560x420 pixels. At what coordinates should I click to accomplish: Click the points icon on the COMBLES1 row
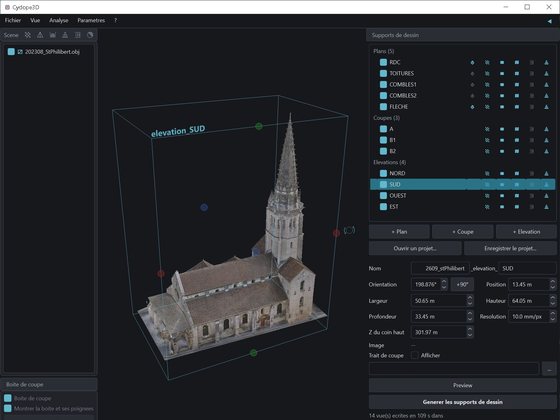tap(487, 85)
